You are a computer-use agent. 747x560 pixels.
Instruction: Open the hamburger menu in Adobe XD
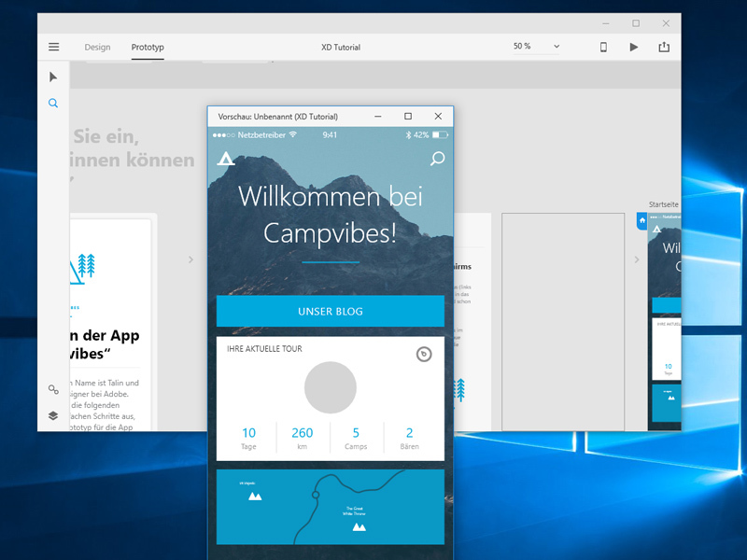point(54,47)
